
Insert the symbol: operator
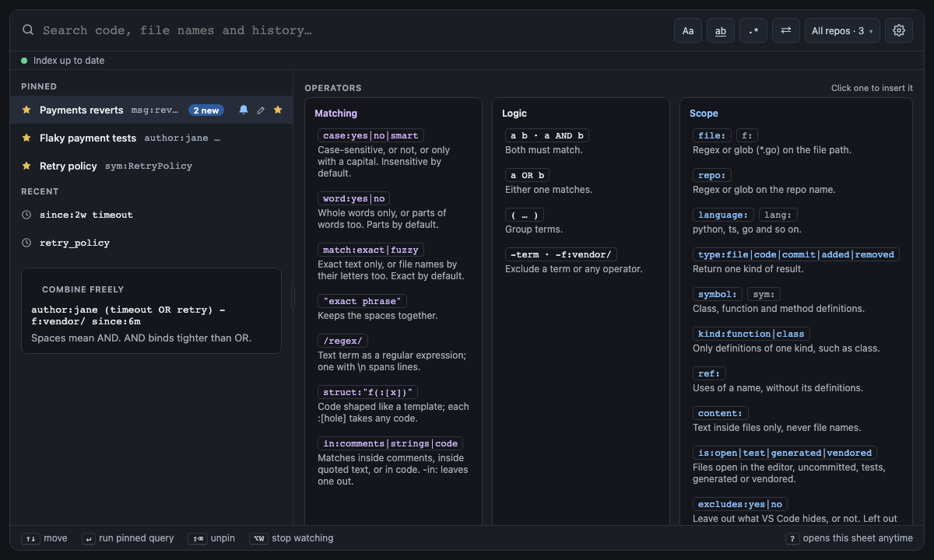718,294
